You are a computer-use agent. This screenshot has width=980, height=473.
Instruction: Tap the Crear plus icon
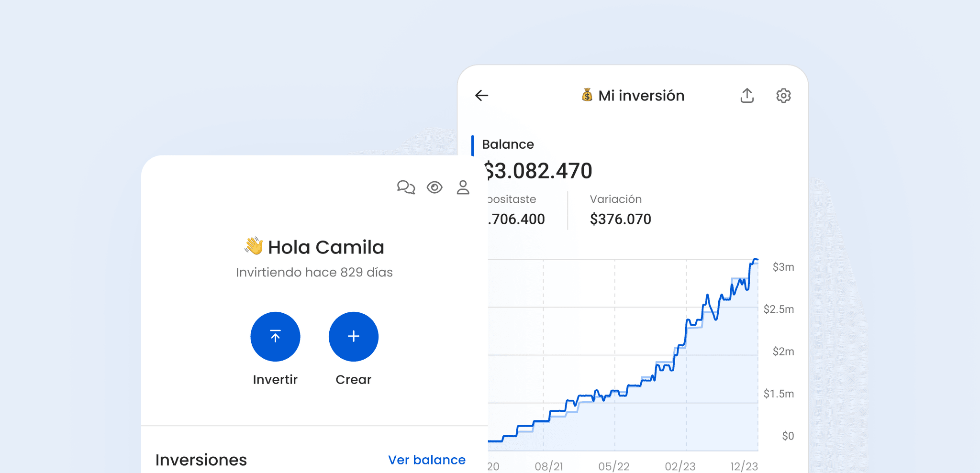(353, 336)
